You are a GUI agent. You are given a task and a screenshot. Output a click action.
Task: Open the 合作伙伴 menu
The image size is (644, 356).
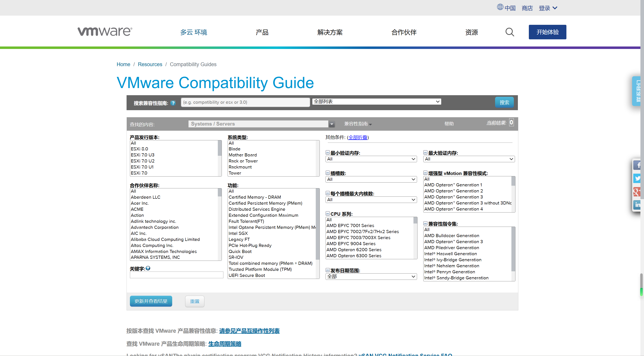[x=404, y=32]
